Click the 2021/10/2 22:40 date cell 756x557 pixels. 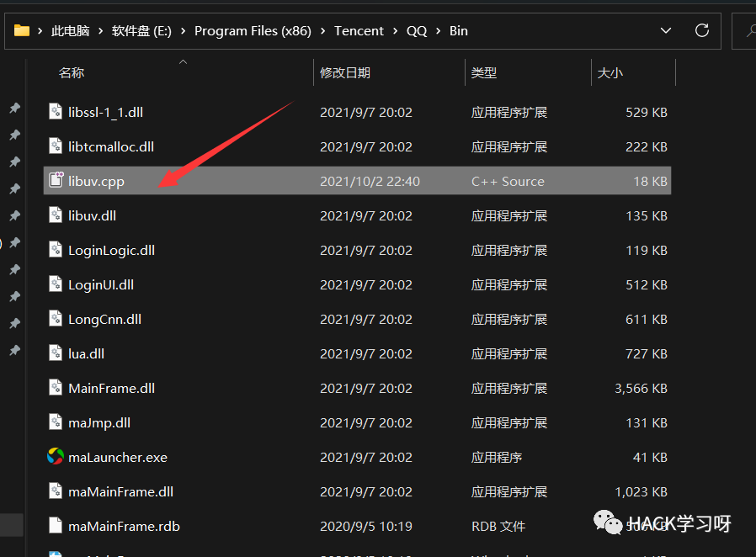tap(370, 181)
